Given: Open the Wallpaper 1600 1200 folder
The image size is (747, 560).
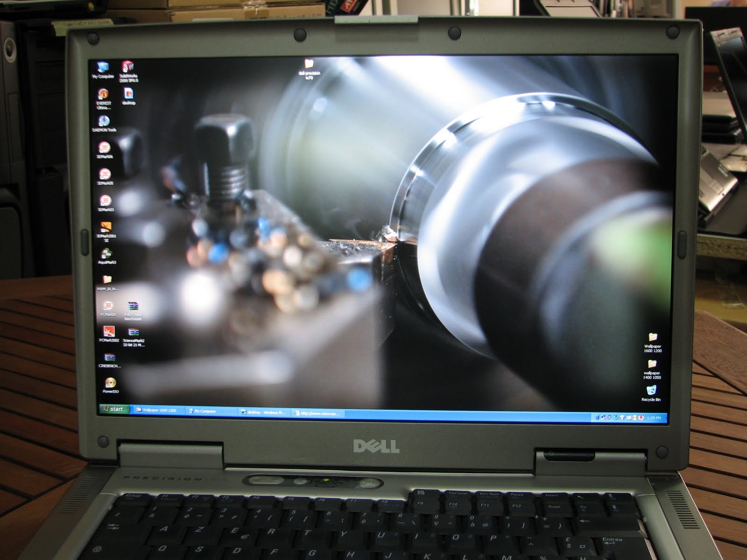Looking at the screenshot, I should (x=652, y=337).
